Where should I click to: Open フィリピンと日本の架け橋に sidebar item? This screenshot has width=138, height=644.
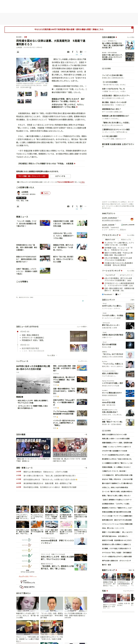[x=112, y=75]
